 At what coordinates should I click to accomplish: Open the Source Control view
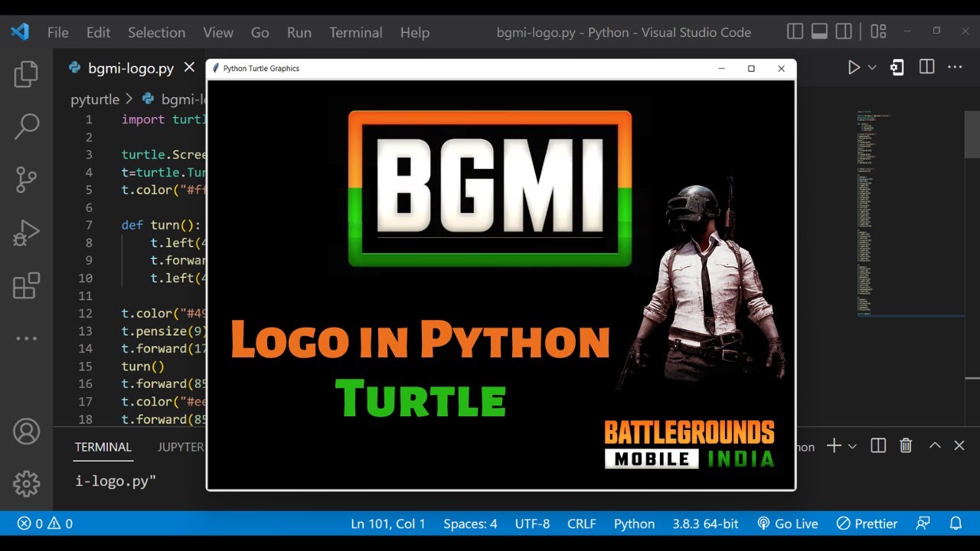click(x=26, y=180)
